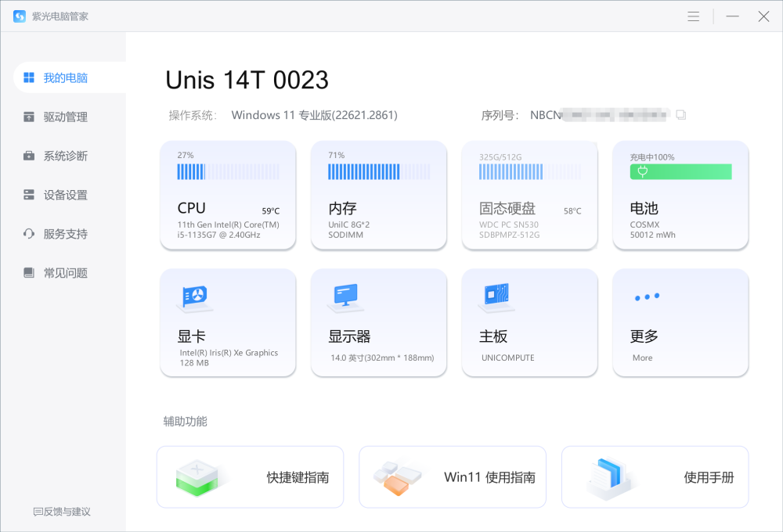Click the orange tiles icon for Win11 使用指南
Viewport: 783px width, 532px height.
click(398, 477)
